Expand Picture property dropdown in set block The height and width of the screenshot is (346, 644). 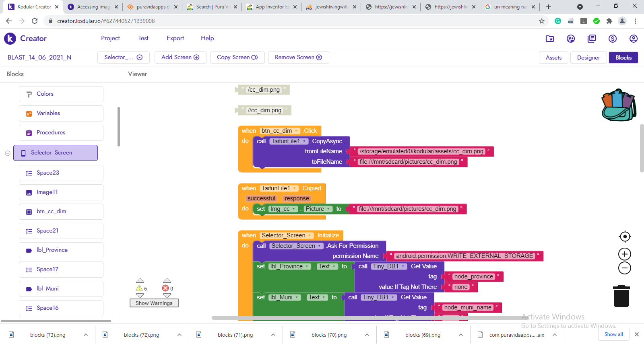point(329,209)
